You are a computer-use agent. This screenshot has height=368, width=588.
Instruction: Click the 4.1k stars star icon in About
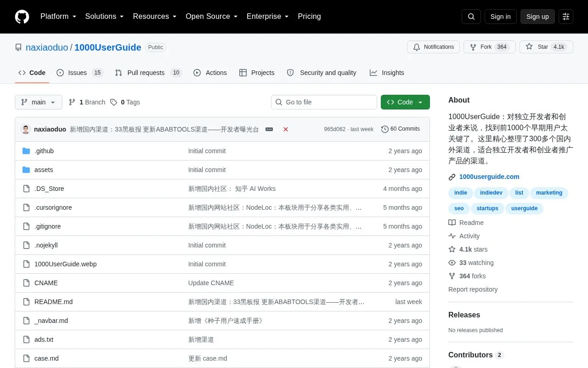(x=452, y=249)
